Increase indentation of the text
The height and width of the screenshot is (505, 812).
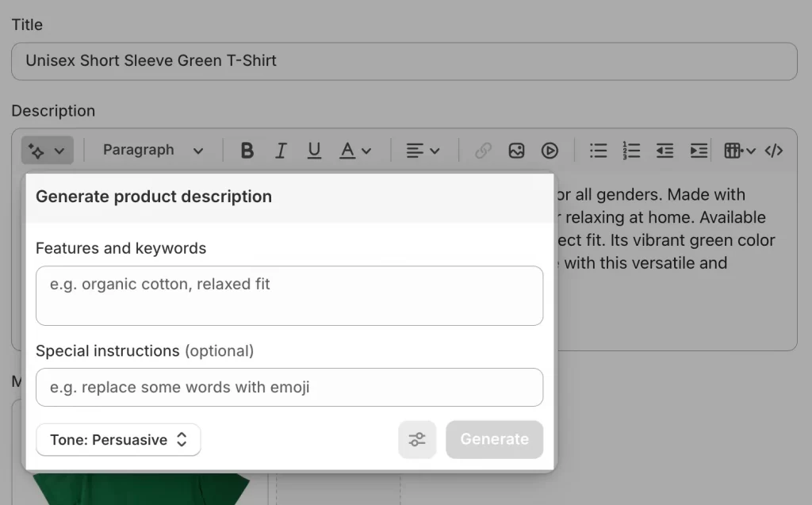(698, 150)
